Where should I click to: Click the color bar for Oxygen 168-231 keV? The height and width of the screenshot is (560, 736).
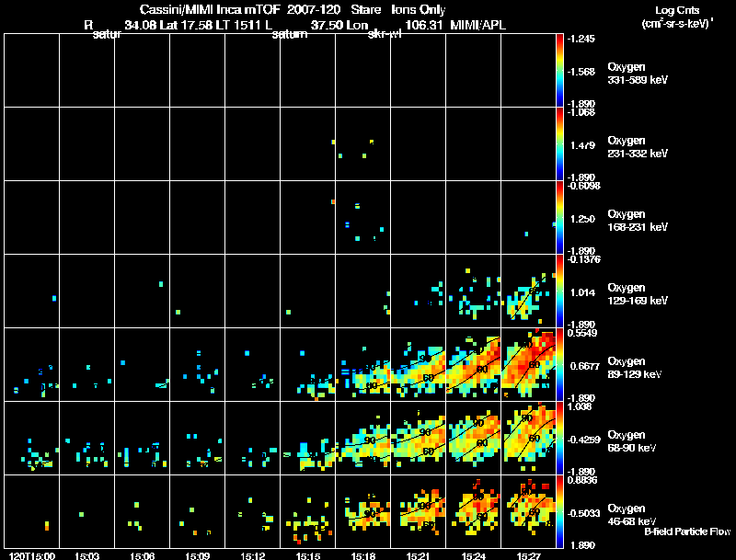[559, 218]
